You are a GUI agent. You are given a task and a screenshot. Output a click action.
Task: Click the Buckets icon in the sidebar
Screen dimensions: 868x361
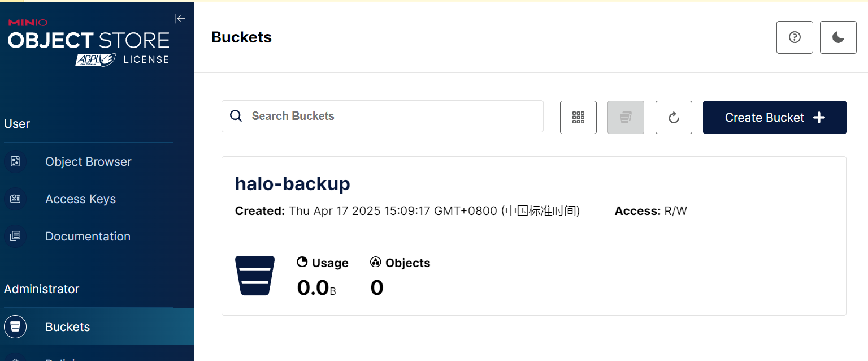pos(15,326)
